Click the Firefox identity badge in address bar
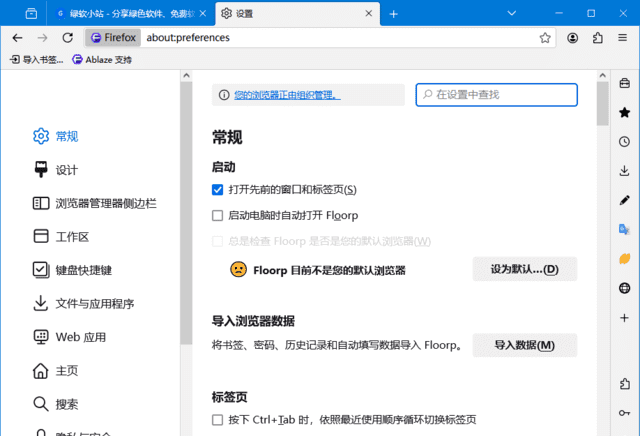This screenshot has width=640, height=436. coord(113,38)
